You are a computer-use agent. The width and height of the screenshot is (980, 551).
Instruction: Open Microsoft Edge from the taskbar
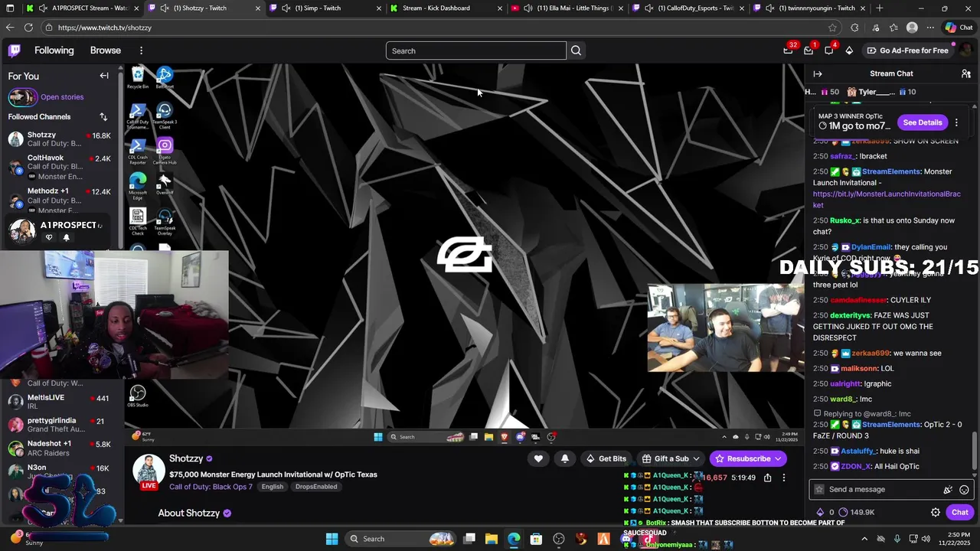[513, 539]
